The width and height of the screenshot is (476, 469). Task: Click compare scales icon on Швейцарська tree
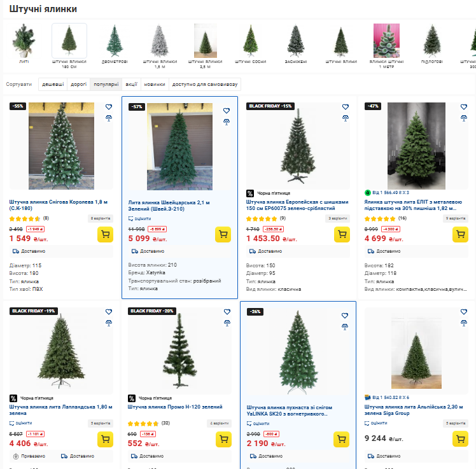point(227,122)
